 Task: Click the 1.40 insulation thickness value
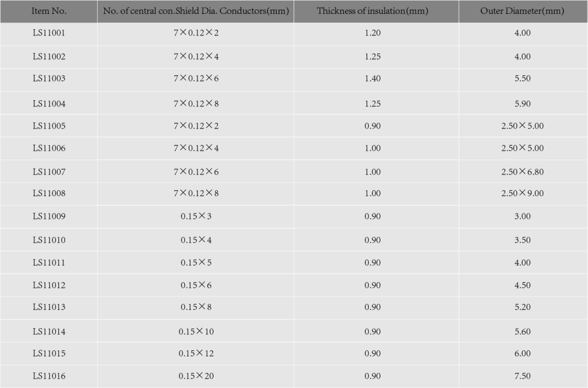(372, 78)
